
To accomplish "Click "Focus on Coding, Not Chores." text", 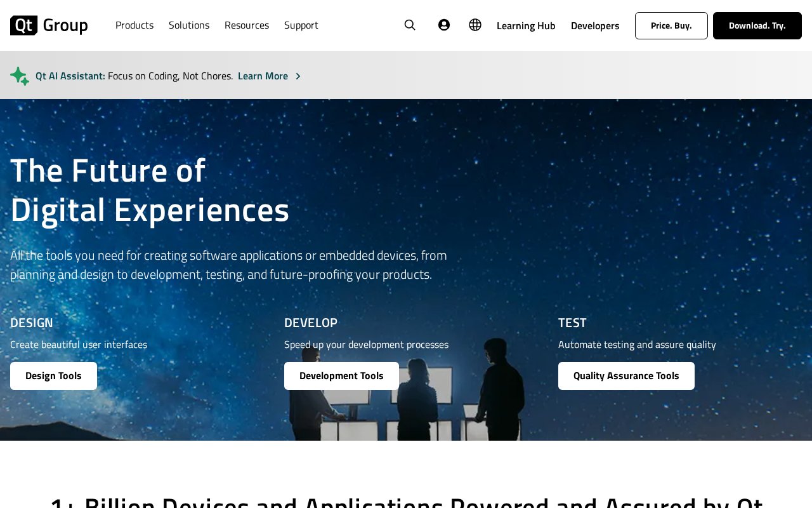I will tap(171, 76).
